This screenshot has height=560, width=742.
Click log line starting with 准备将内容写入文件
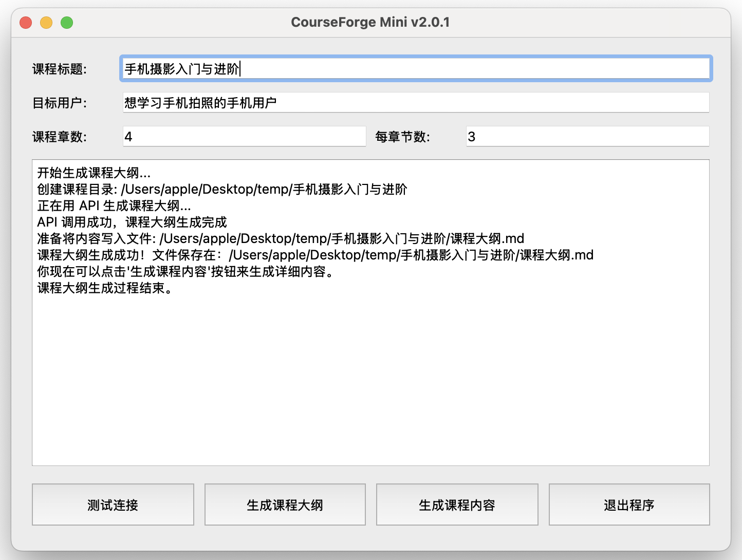click(x=281, y=238)
